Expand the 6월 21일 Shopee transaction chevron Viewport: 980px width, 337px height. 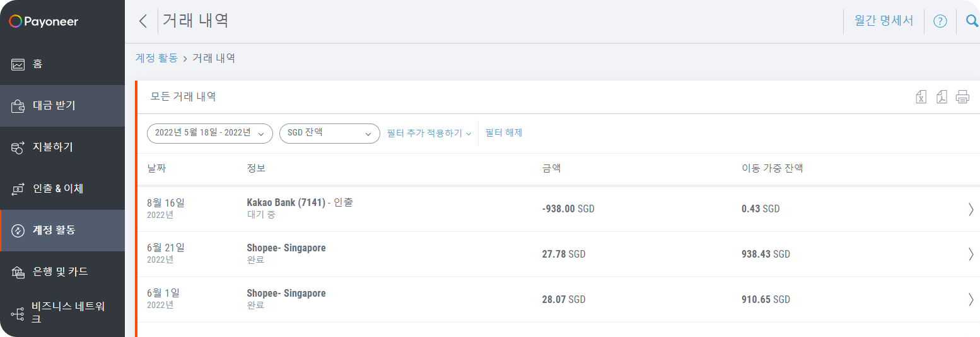point(971,254)
